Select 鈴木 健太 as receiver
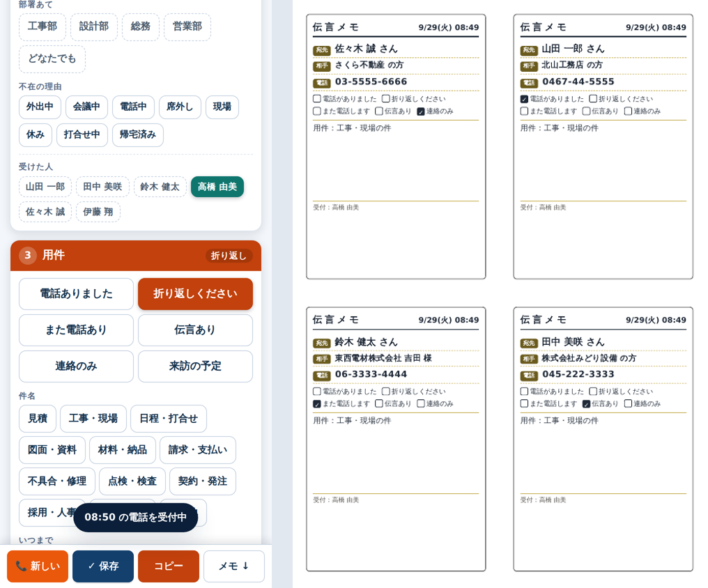The image size is (708, 588). pyautogui.click(x=160, y=187)
